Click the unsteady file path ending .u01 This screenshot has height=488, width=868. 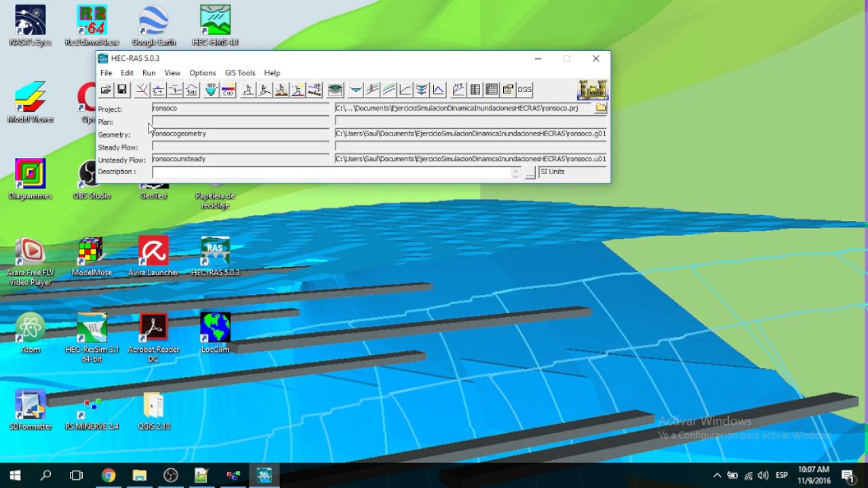(471, 159)
